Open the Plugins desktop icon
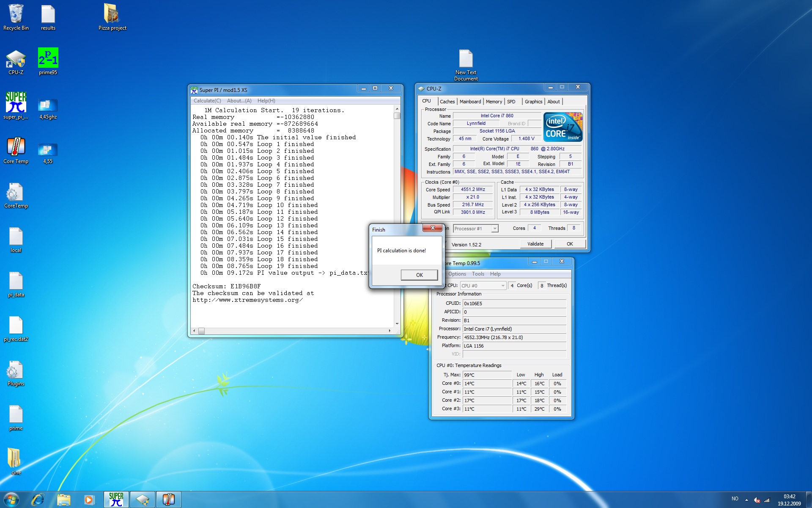Viewport: 812px width, 508px height. point(16,373)
